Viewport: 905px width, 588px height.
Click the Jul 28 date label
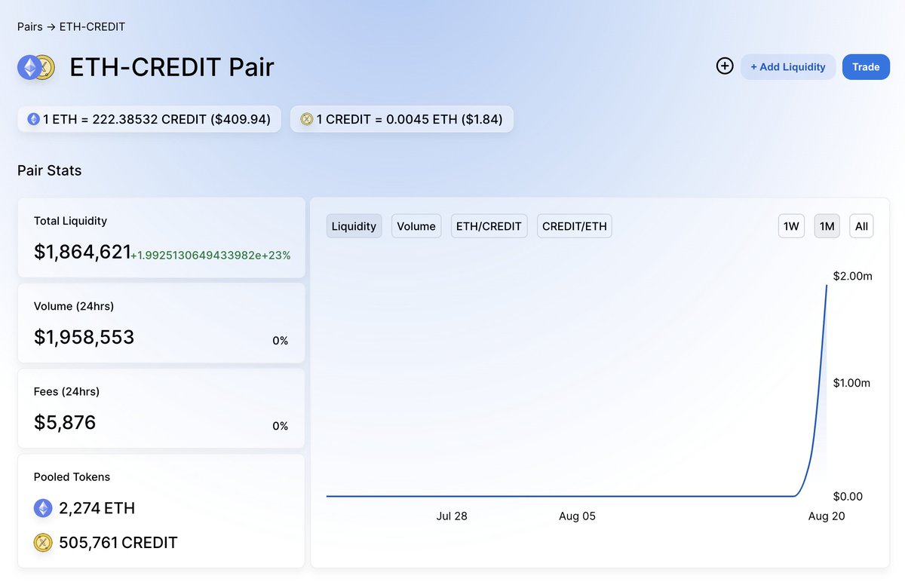[452, 516]
